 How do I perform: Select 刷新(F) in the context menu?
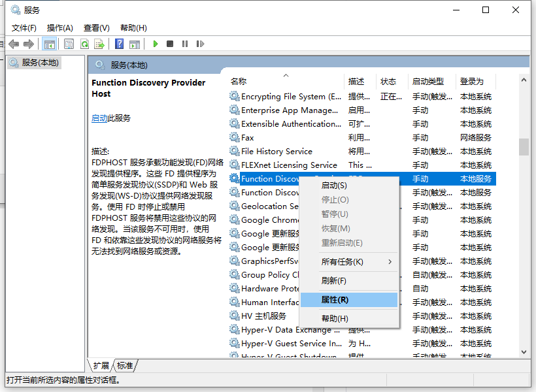[x=333, y=281]
